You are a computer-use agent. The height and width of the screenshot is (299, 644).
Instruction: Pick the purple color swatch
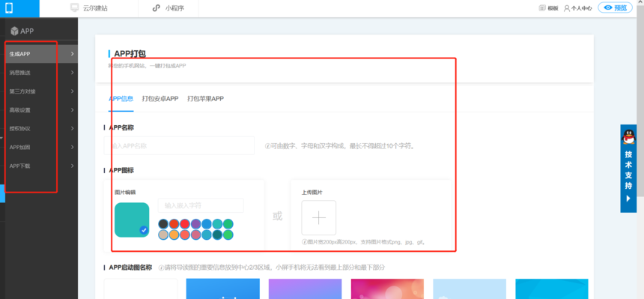tap(196, 224)
